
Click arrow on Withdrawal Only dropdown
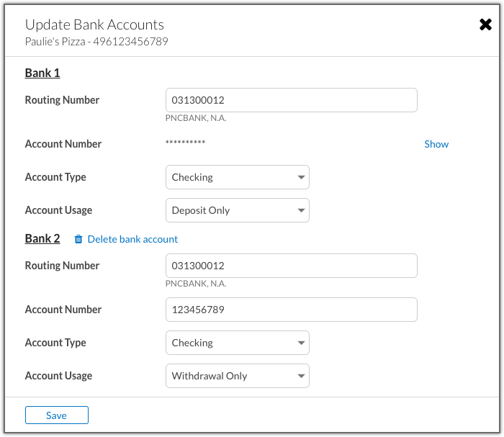(301, 377)
